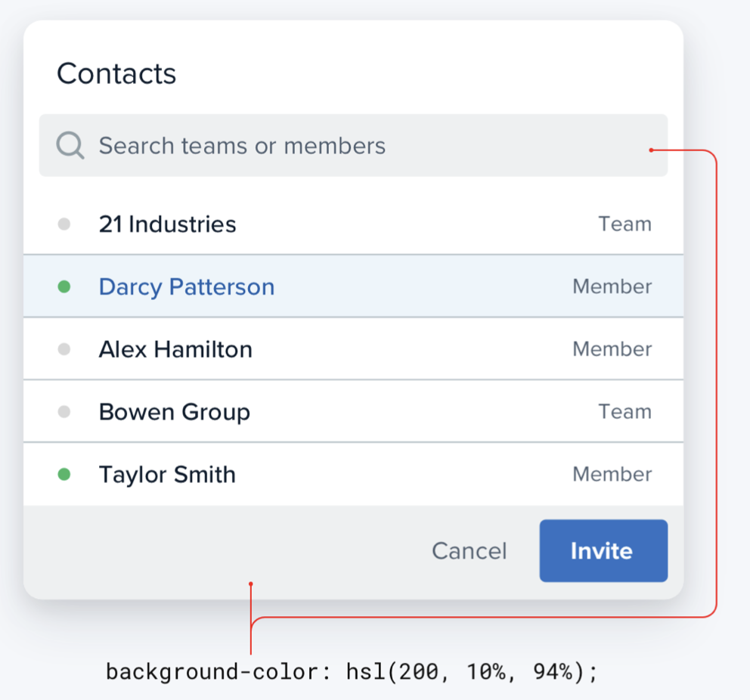The width and height of the screenshot is (750, 700).
Task: Click the blue Invite button
Action: tap(603, 551)
